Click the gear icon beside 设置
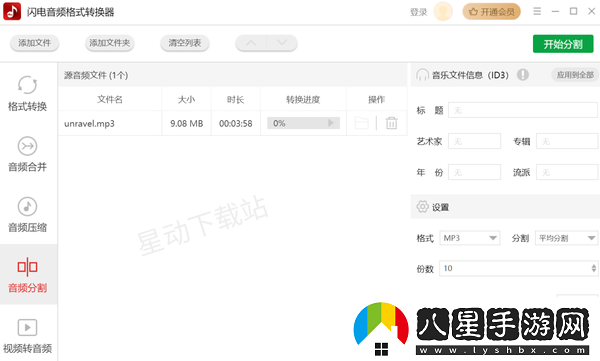The width and height of the screenshot is (600, 361). point(422,207)
